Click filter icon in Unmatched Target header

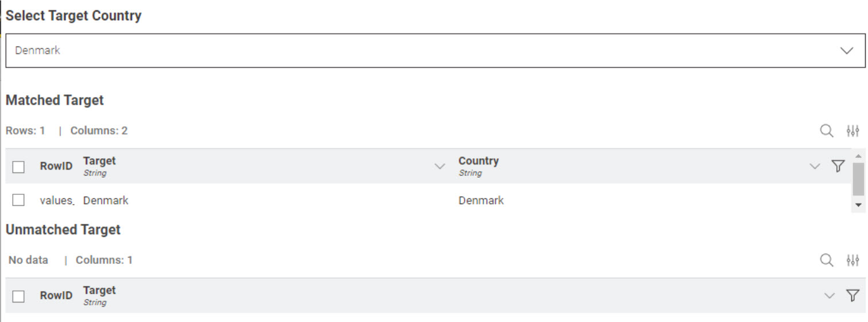[x=852, y=296]
